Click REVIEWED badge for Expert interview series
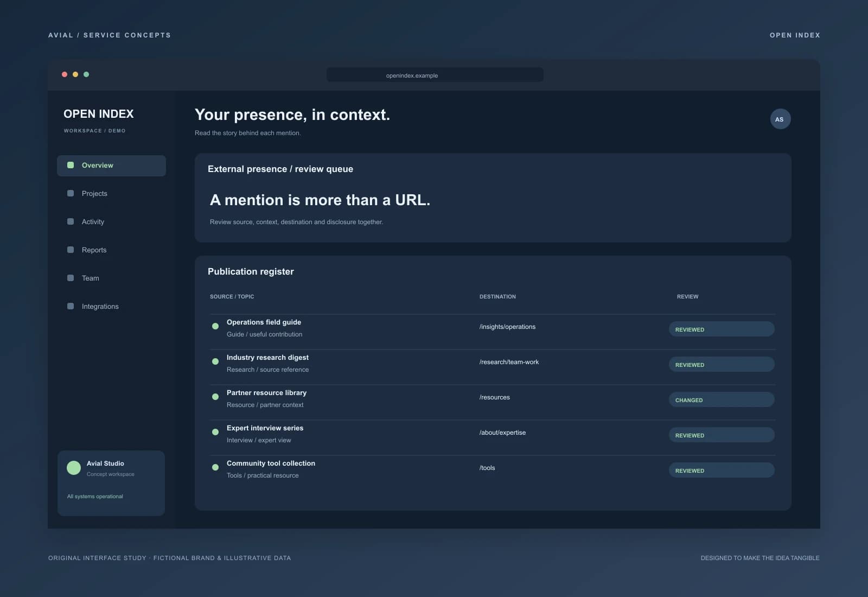This screenshot has width=868, height=597. point(722,435)
